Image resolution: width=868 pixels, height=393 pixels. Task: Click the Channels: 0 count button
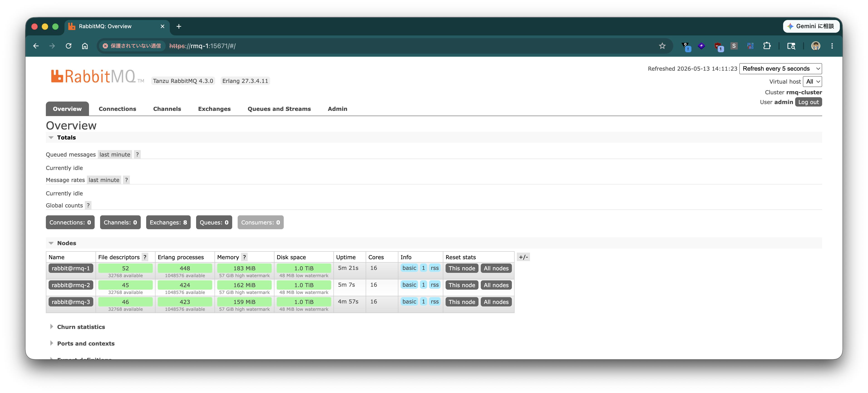120,222
